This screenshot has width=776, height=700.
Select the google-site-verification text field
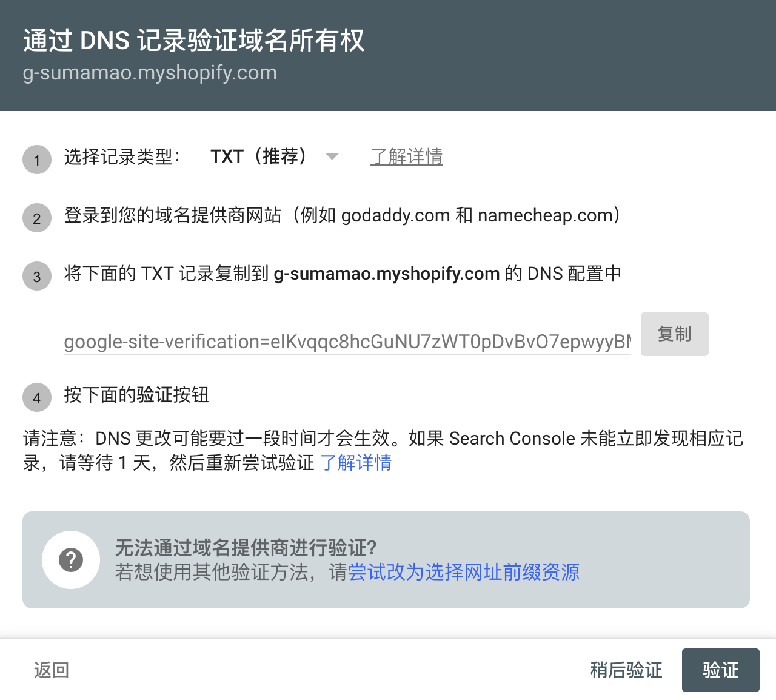click(347, 342)
